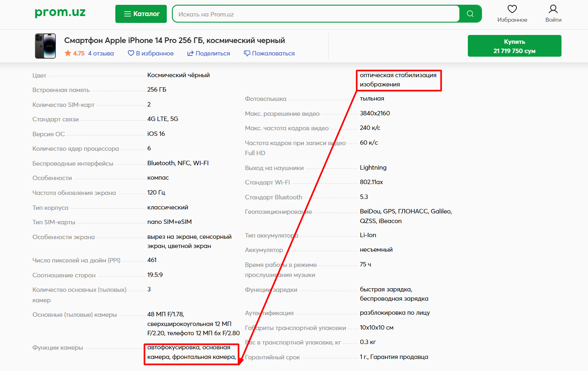The height and width of the screenshot is (371, 588).
Task: Click the BeiDou, GPS, ГЛОНАСС geolocation value
Action: point(406,216)
